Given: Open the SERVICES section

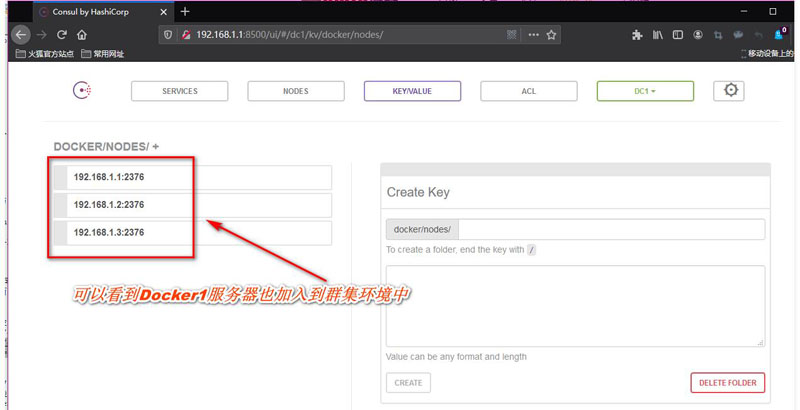Looking at the screenshot, I should coord(180,91).
